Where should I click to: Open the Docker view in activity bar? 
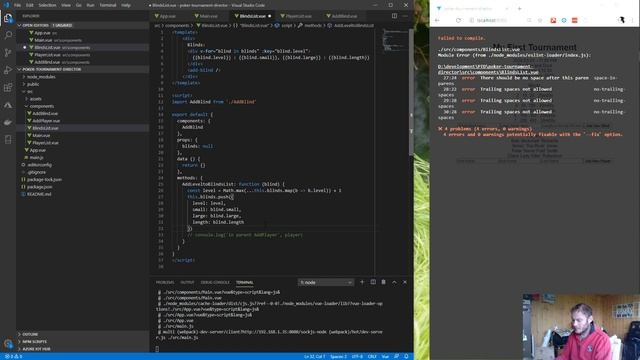pyautogui.click(x=8, y=122)
